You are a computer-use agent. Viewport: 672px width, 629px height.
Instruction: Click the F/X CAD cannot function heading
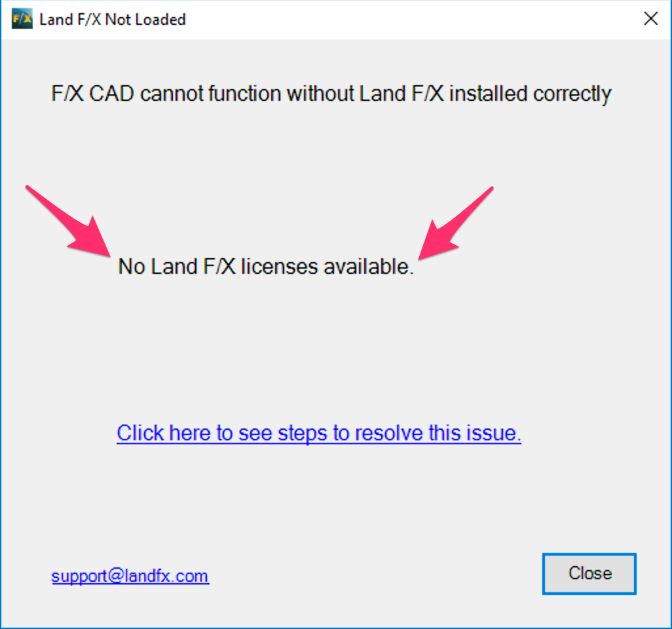click(x=331, y=94)
